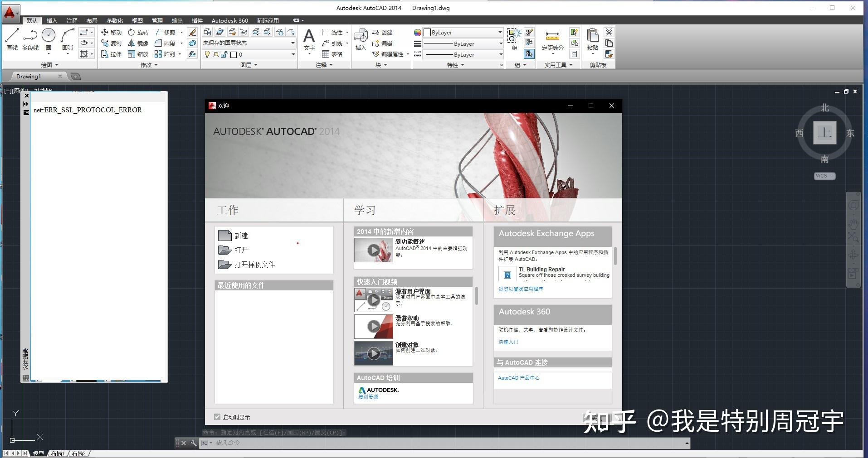Click the AutoCAD 产品中心 link
Viewport: 868px width, 458px height.
pos(518,378)
